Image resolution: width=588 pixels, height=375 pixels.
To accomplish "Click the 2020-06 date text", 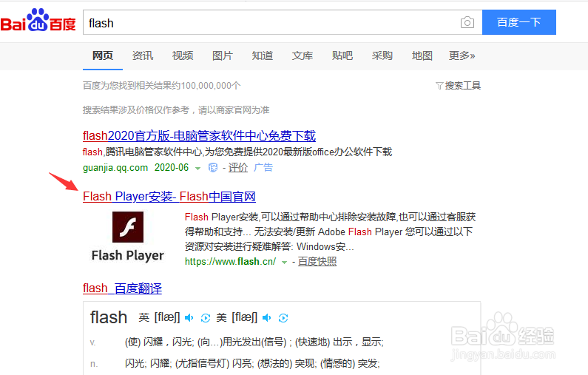I will (172, 168).
